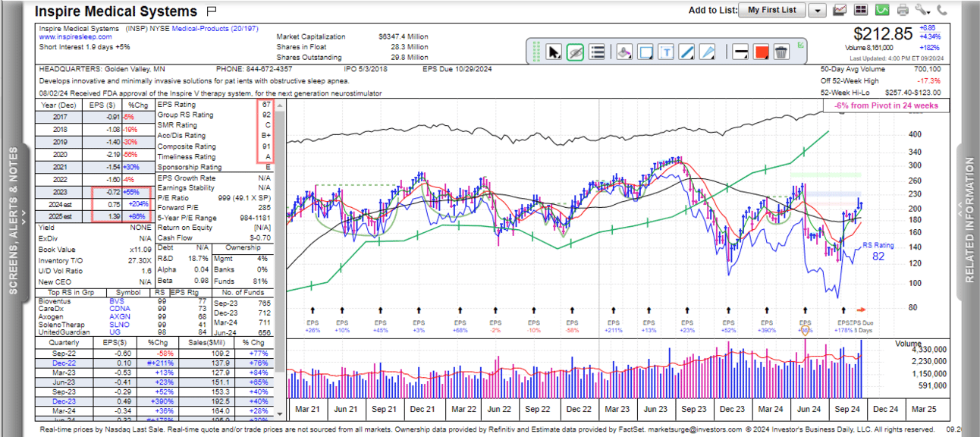Click the My First List button

coord(771,10)
